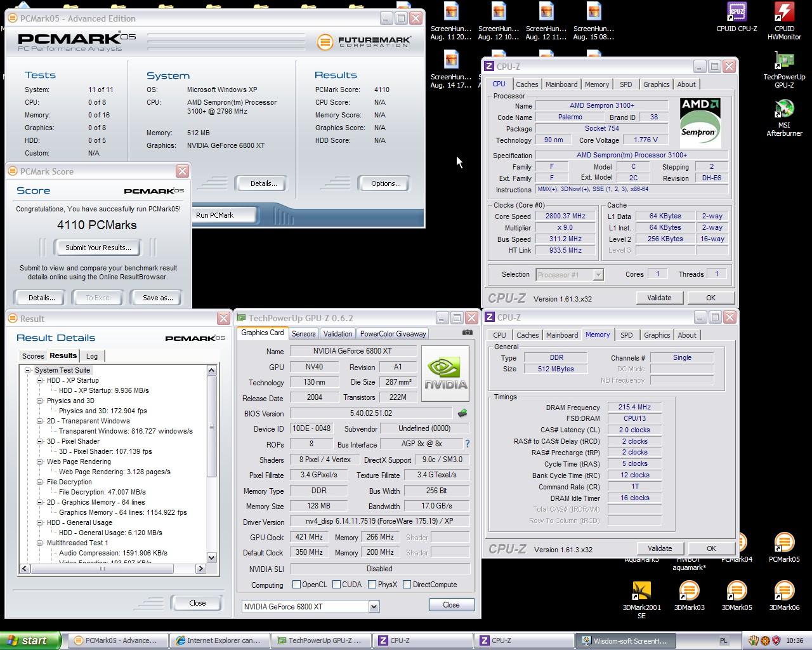Click the Result list horizontal scrollbar thumb

(x=101, y=569)
